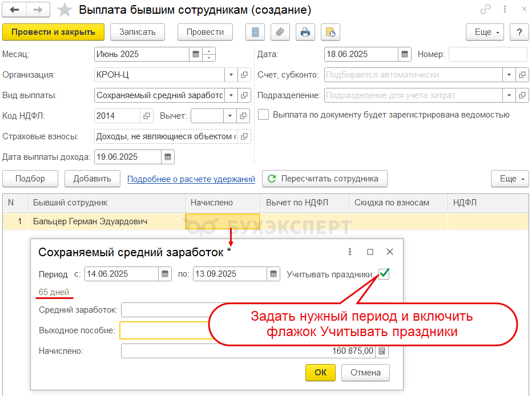
Task: Open the calendar for period start date 14.06.2025
Action: [x=165, y=274]
